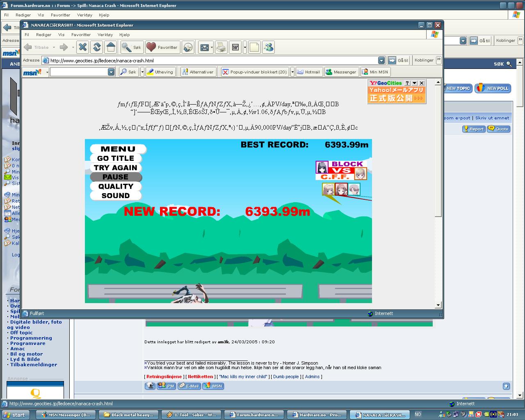Click the Tilbake back arrow
This screenshot has height=420, width=525.
37,47
